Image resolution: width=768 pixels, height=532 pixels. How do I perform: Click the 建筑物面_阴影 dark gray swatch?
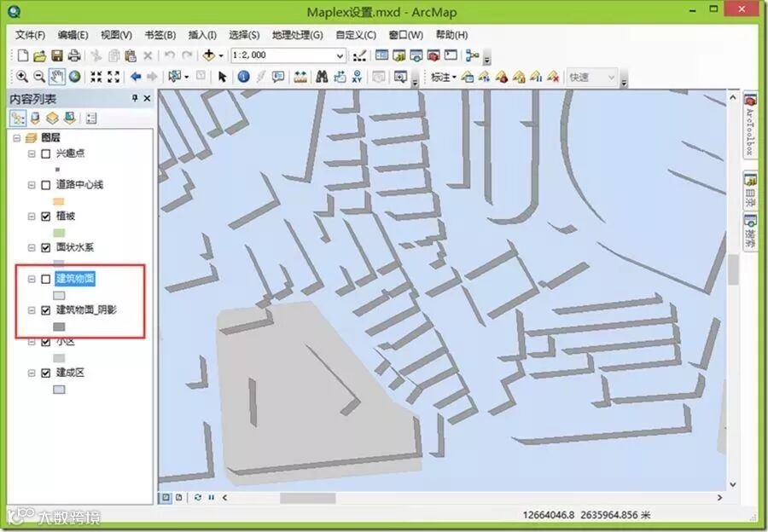[59, 327]
